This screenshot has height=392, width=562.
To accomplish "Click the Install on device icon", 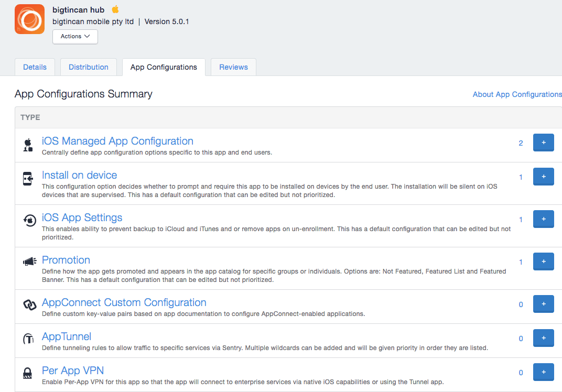I will coord(28,179).
